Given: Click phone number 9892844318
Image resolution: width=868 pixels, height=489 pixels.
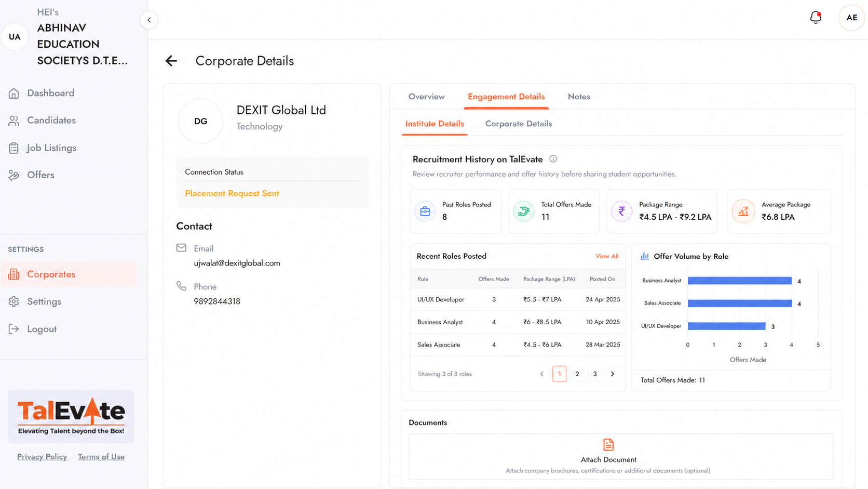Looking at the screenshot, I should (x=217, y=301).
